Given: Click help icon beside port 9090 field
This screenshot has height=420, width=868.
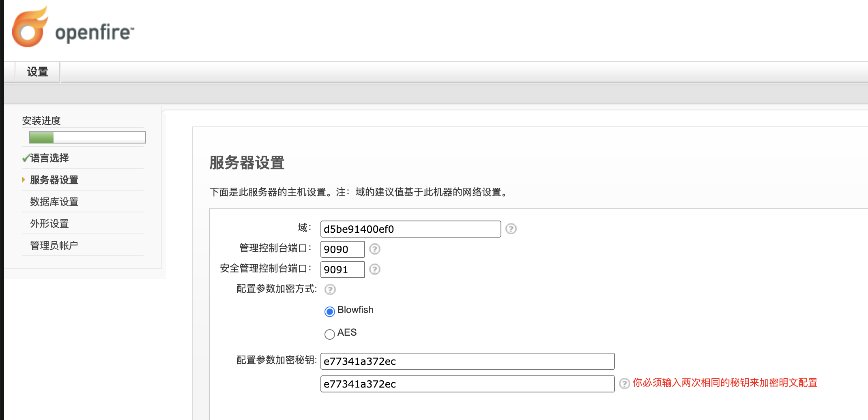Looking at the screenshot, I should 375,249.
